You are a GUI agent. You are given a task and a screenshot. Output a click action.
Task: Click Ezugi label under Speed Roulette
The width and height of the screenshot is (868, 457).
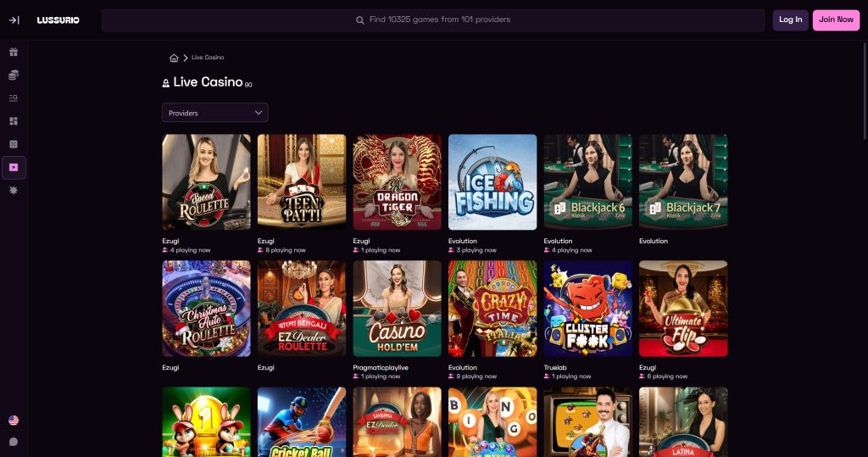[x=170, y=241]
